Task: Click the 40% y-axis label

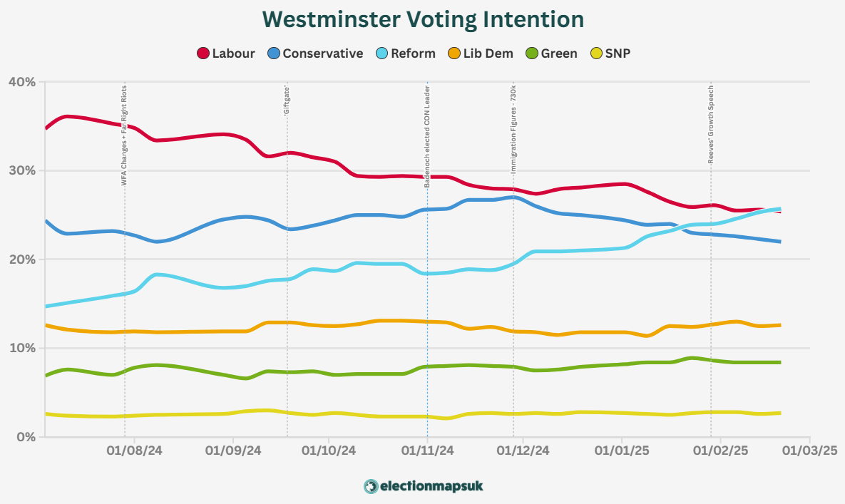Action: (x=22, y=82)
